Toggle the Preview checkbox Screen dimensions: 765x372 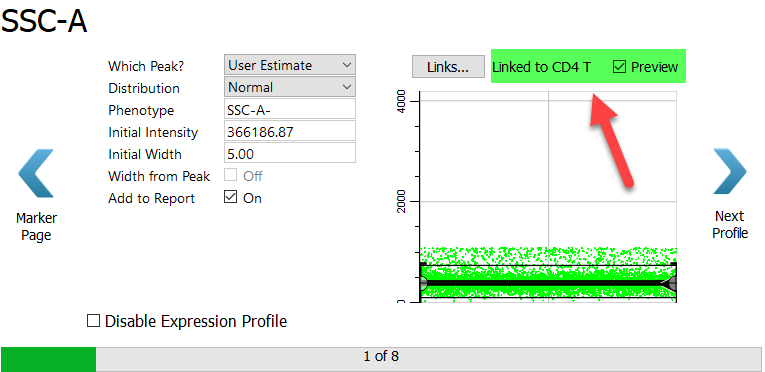click(x=619, y=67)
